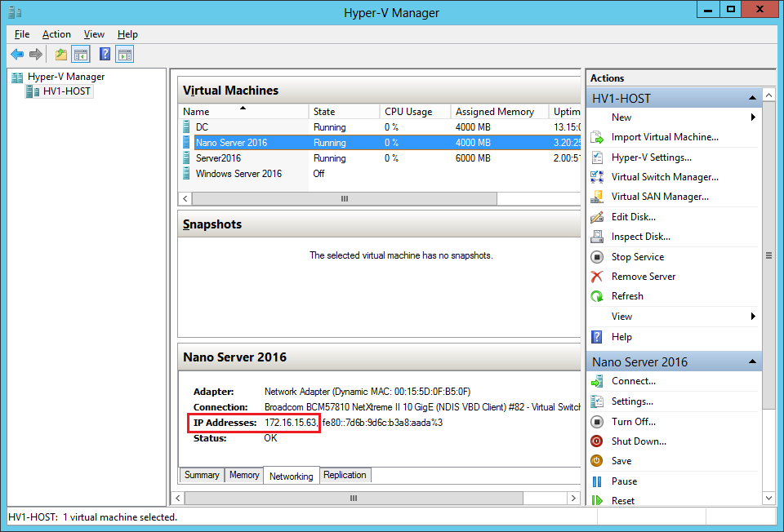Switch to the Networking tab

coord(292,476)
